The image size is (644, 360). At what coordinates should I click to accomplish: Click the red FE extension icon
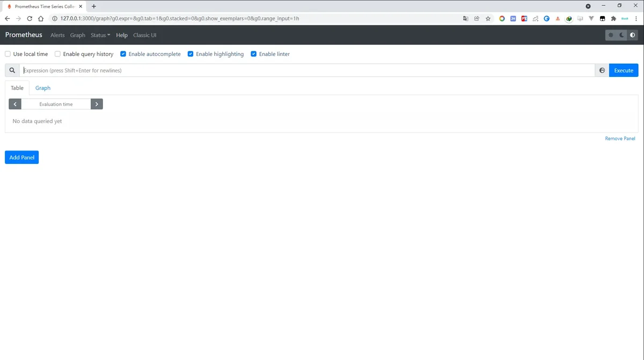click(524, 18)
